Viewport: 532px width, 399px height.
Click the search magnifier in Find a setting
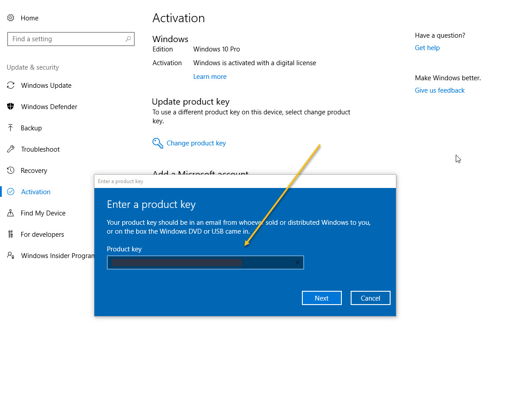tap(128, 39)
